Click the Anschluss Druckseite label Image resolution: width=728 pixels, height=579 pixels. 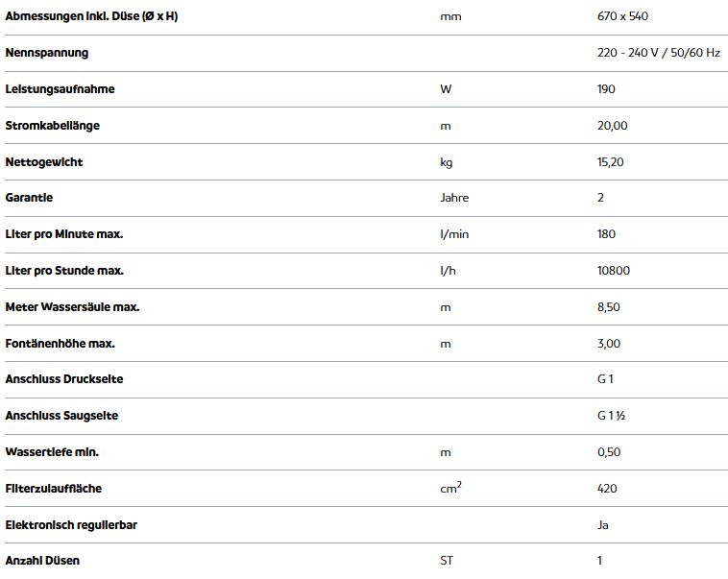64,379
